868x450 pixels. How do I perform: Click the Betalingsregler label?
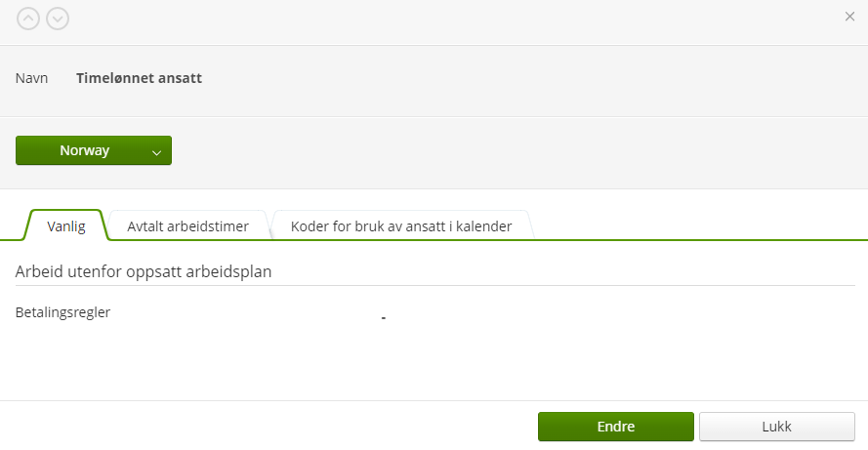point(63,312)
